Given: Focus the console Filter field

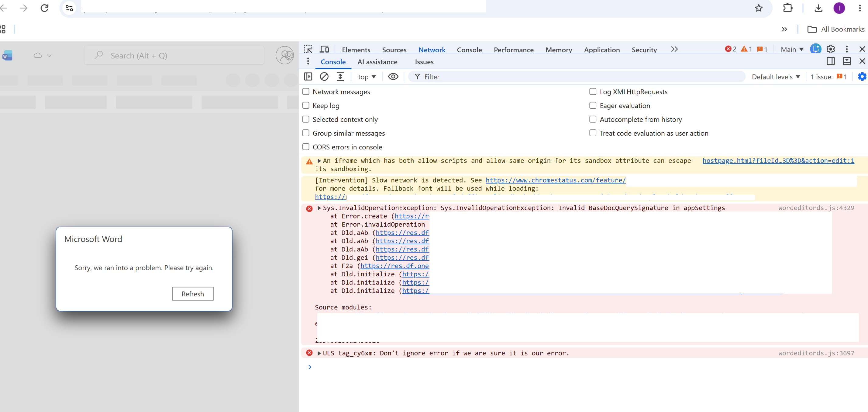Looking at the screenshot, I should coord(576,77).
